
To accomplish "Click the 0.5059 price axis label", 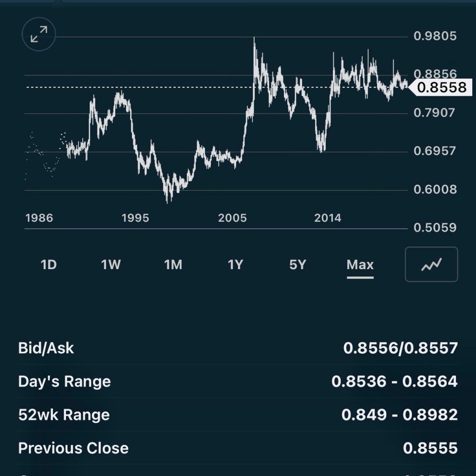I will pos(435,228).
